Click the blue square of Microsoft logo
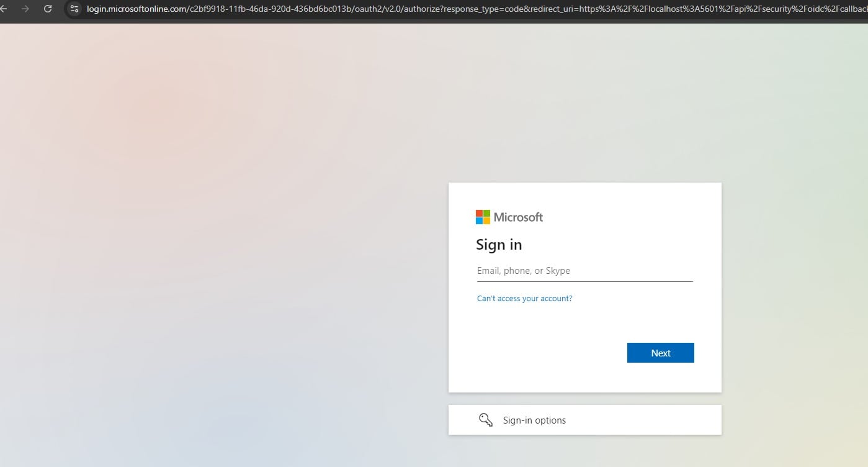868x467 pixels. click(x=479, y=220)
